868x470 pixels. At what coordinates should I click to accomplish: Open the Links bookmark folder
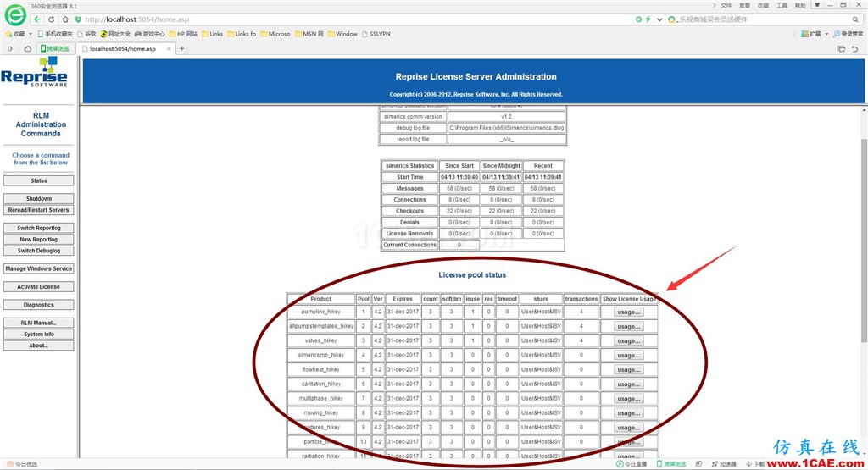click(213, 34)
